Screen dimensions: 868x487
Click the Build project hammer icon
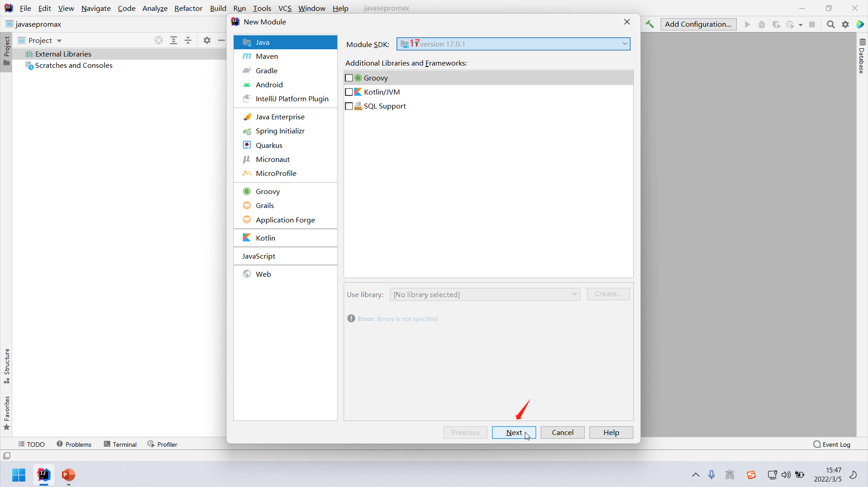650,24
